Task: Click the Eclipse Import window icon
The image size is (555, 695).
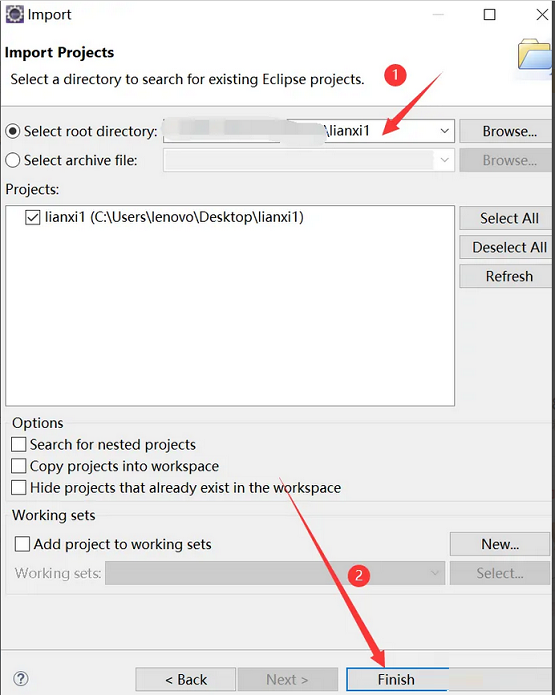Action: (x=14, y=14)
